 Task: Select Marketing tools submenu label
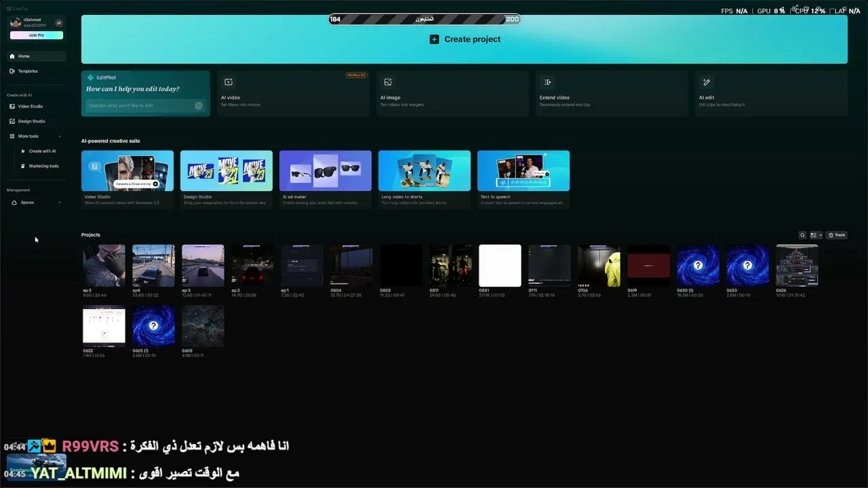tap(44, 166)
